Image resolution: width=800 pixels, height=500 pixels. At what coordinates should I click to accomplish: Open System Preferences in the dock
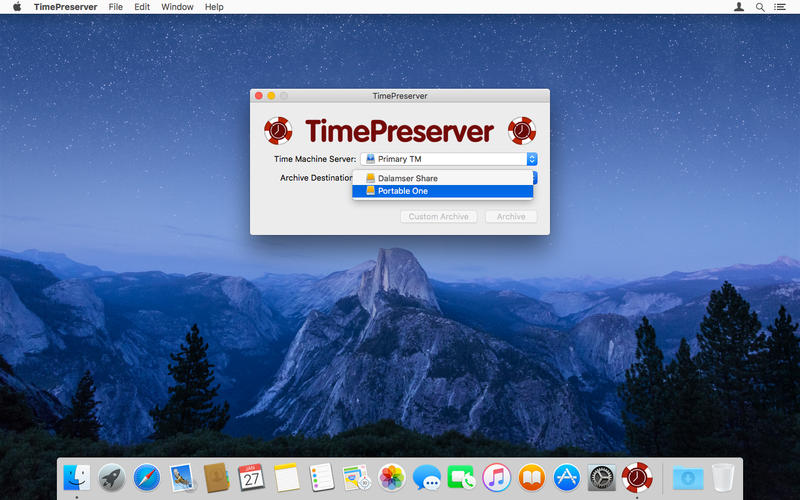point(602,477)
